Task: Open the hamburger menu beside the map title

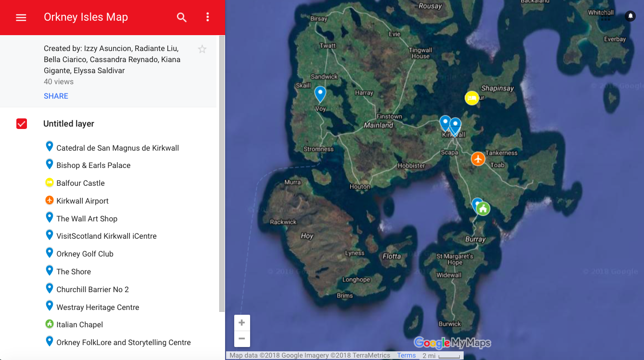Action: click(20, 17)
